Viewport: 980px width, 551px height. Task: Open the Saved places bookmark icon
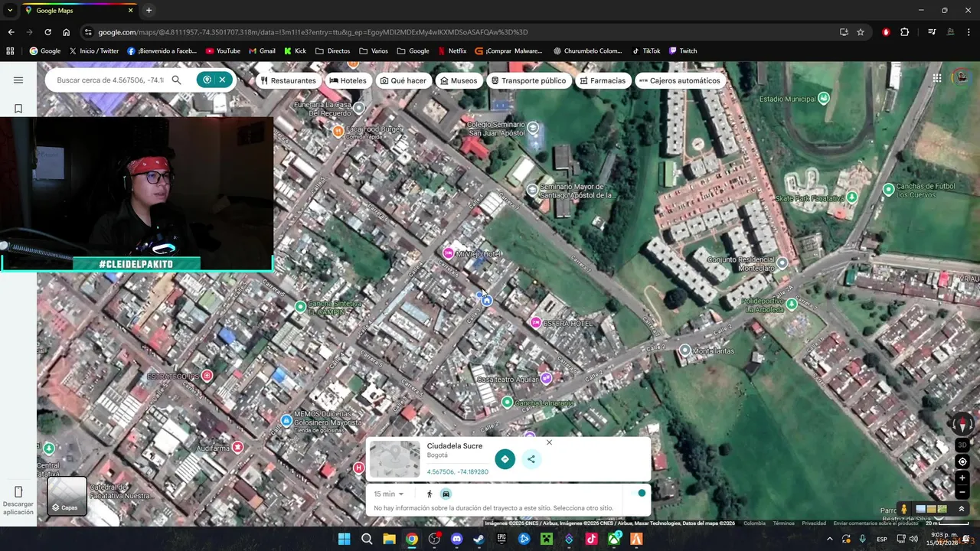pos(18,109)
